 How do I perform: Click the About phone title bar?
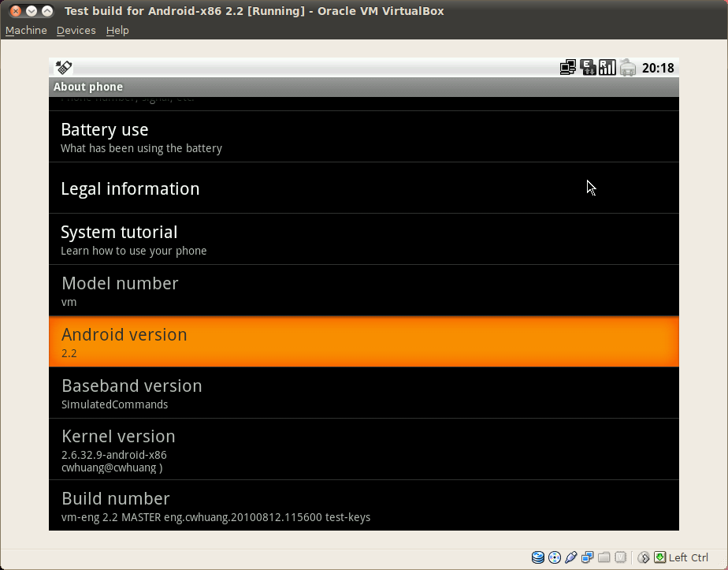(363, 87)
